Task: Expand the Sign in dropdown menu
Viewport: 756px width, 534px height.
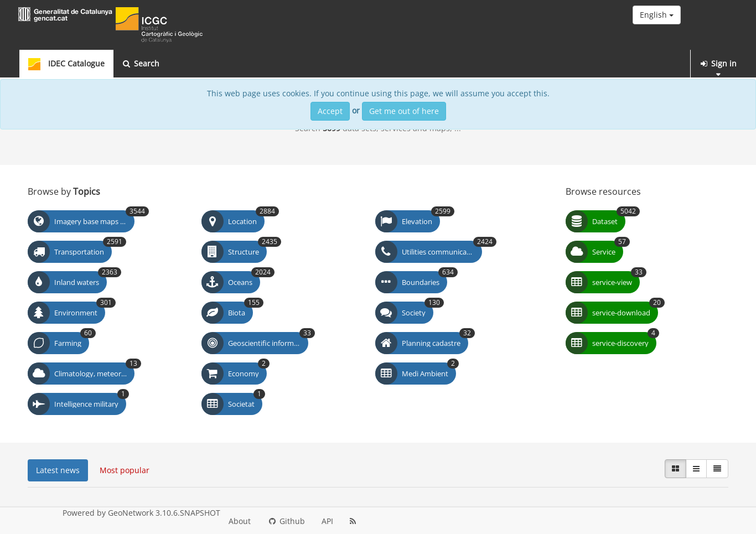Action: (x=718, y=64)
